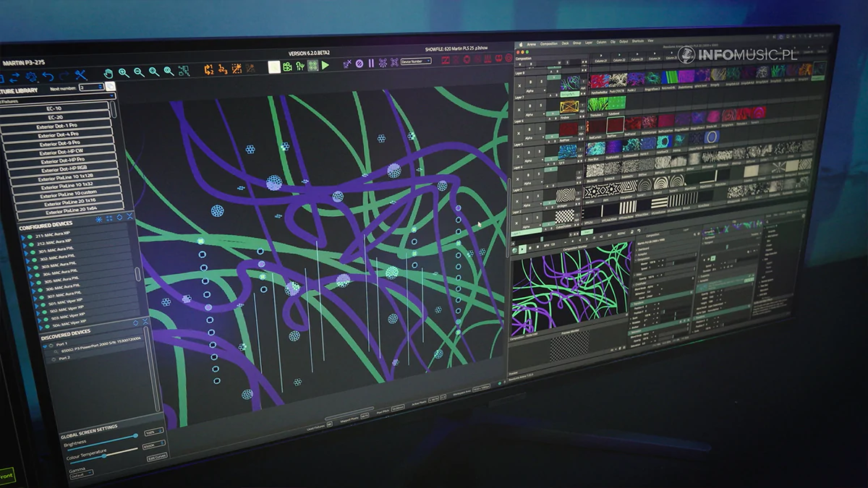Click the Edit Curves button
This screenshot has height=488, width=868.
pos(156,457)
